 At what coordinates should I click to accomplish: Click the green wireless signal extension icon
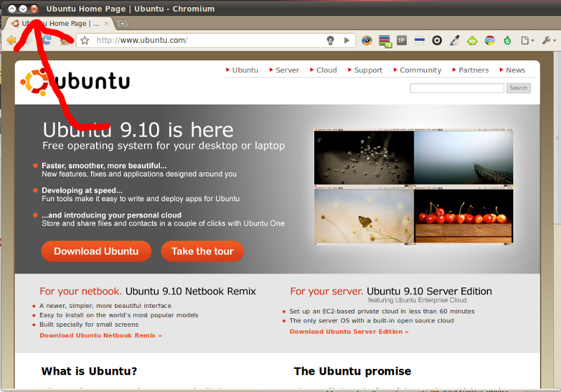point(472,41)
